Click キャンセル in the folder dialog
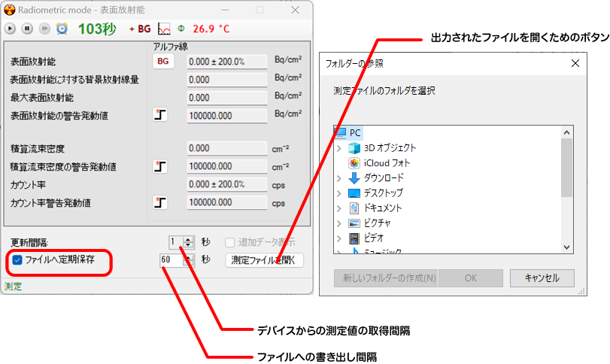The width and height of the screenshot is (610, 364). point(542,278)
